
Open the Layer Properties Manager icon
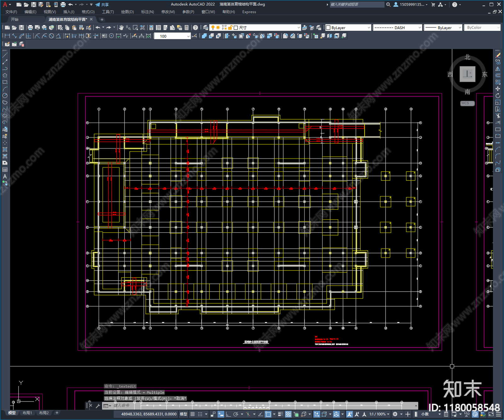pyautogui.click(x=206, y=28)
